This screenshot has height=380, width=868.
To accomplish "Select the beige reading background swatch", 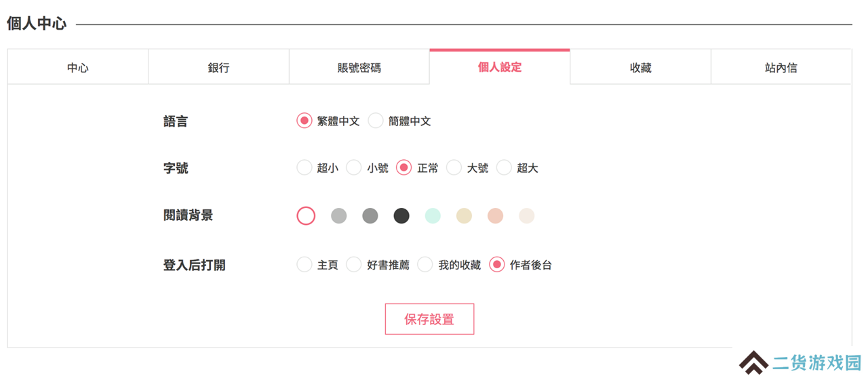I will [x=464, y=216].
